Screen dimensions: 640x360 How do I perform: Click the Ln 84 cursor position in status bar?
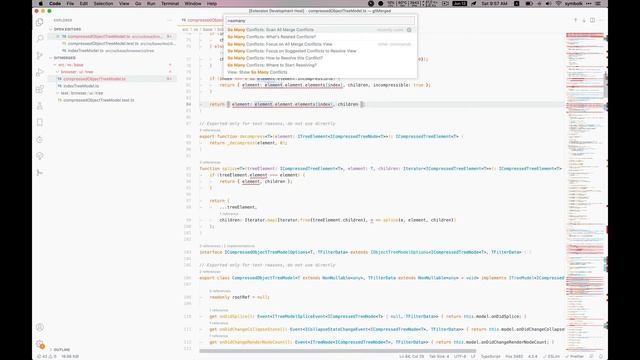click(411, 356)
